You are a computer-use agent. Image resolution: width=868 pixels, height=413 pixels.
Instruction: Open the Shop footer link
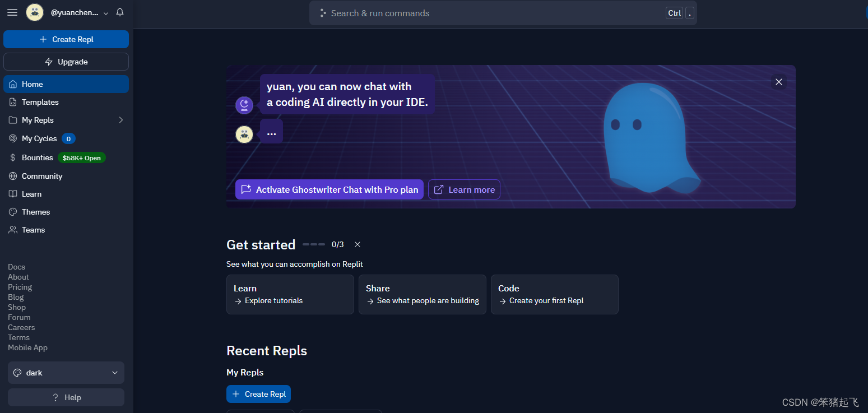click(x=17, y=307)
